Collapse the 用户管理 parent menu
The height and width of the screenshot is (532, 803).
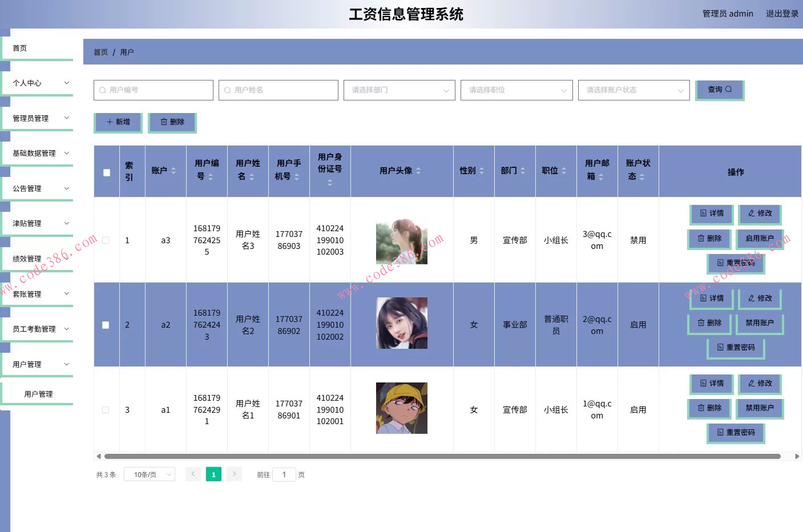[x=38, y=364]
